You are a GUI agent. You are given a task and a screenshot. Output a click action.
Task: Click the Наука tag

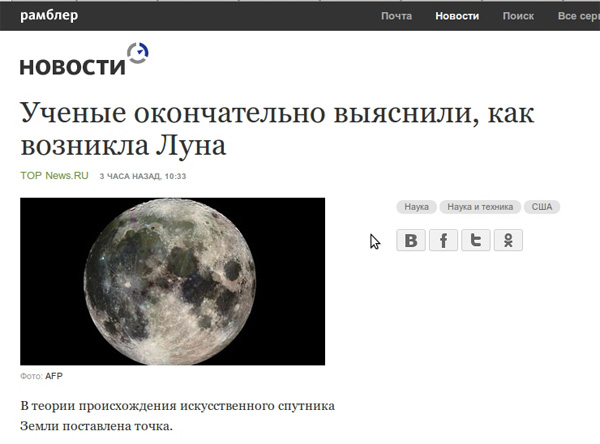(417, 207)
